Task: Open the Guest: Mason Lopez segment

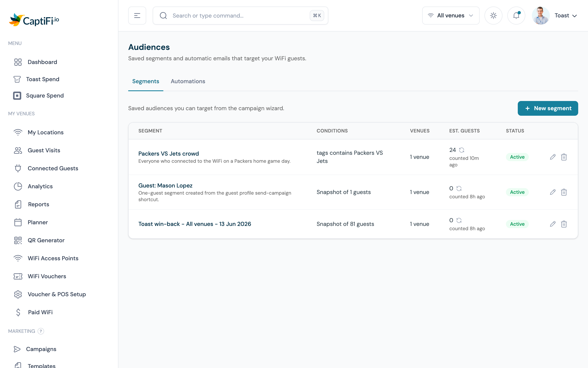Action: [x=165, y=185]
